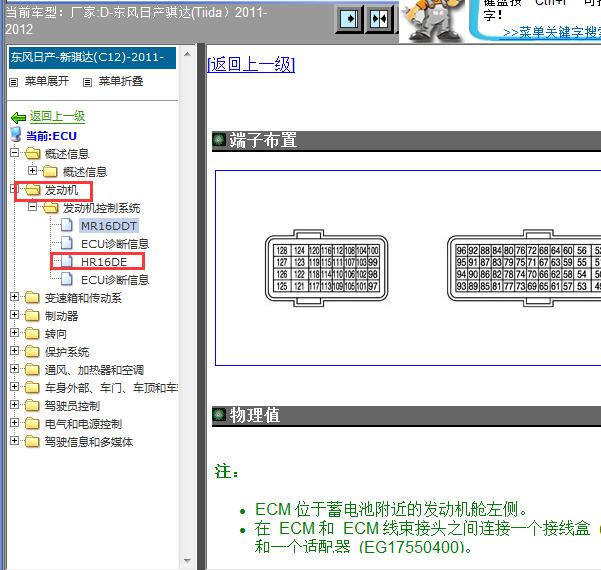The height and width of the screenshot is (570, 601).
Task: Click the sidebar scrollbar down arrow
Action: (187, 561)
